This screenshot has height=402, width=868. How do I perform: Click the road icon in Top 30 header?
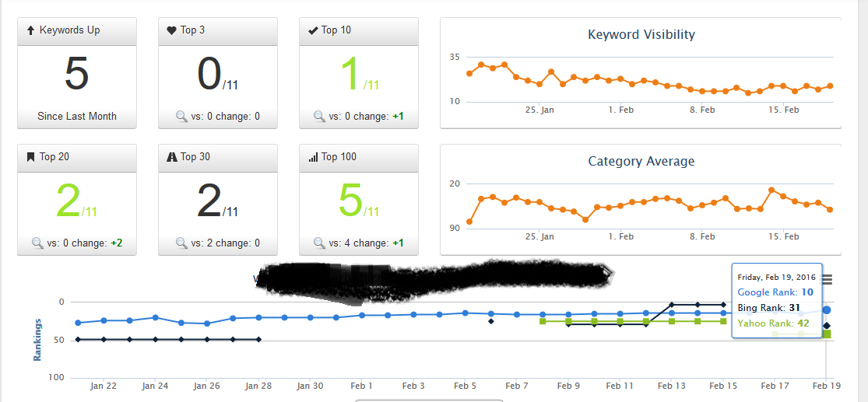pyautogui.click(x=171, y=157)
